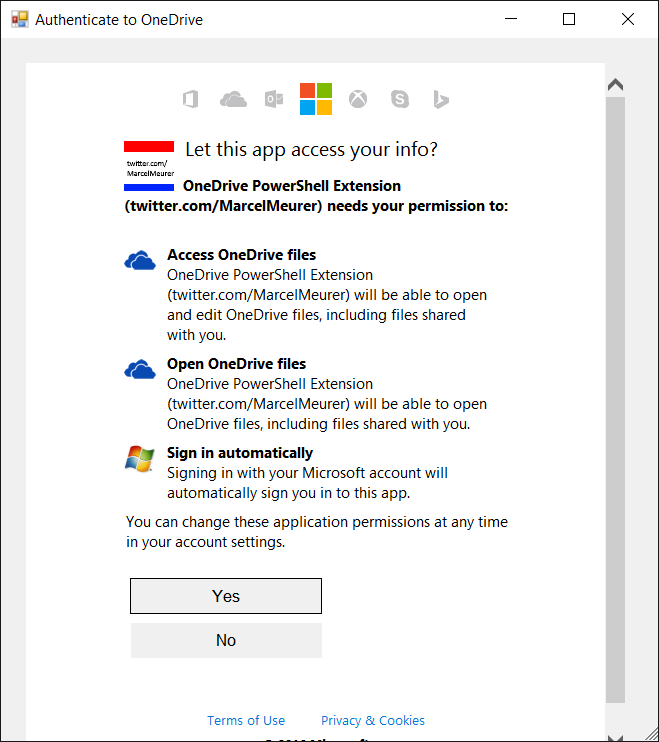This screenshot has width=659, height=742.
Task: Click the 'Access OneDrive files' heading
Action: pos(241,255)
